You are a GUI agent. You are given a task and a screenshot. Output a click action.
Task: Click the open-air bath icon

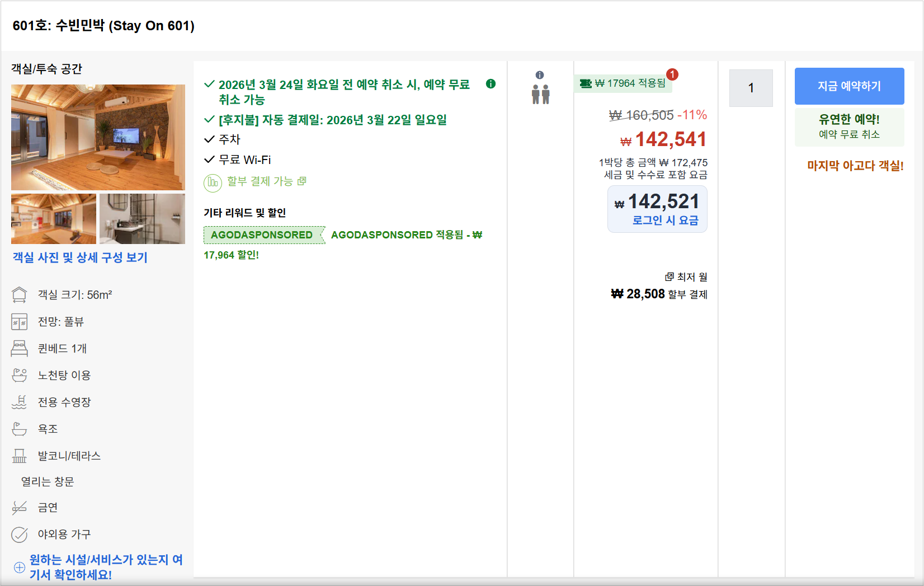tap(19, 375)
